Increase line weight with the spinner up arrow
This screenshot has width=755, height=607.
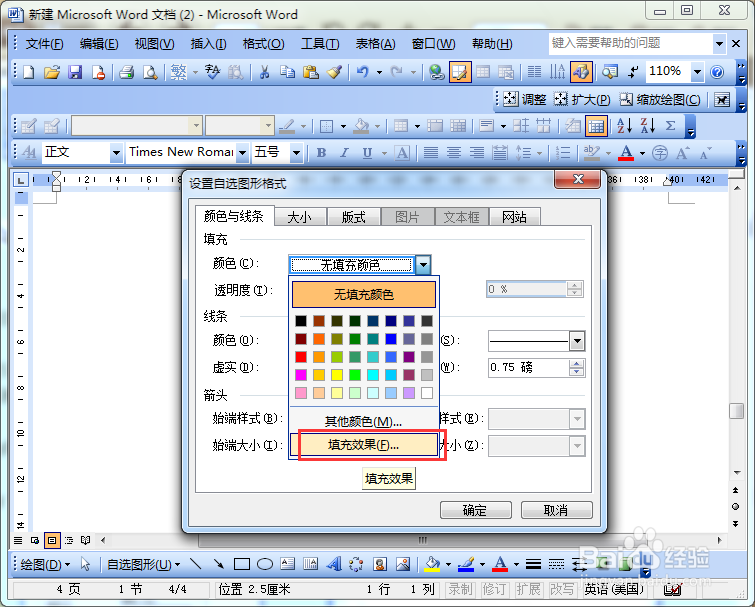(x=577, y=363)
